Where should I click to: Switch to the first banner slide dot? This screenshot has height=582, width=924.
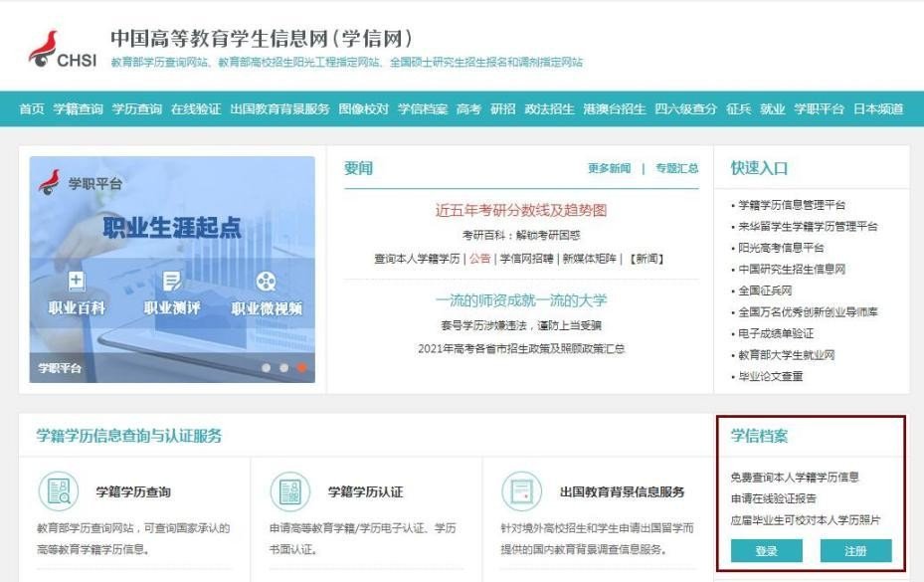click(x=266, y=367)
